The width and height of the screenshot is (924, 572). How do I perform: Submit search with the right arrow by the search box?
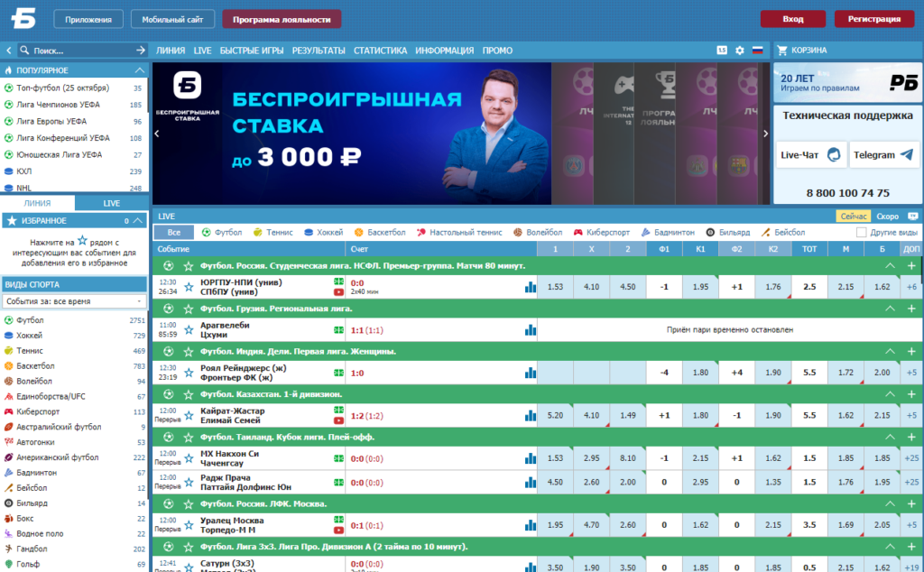click(140, 51)
